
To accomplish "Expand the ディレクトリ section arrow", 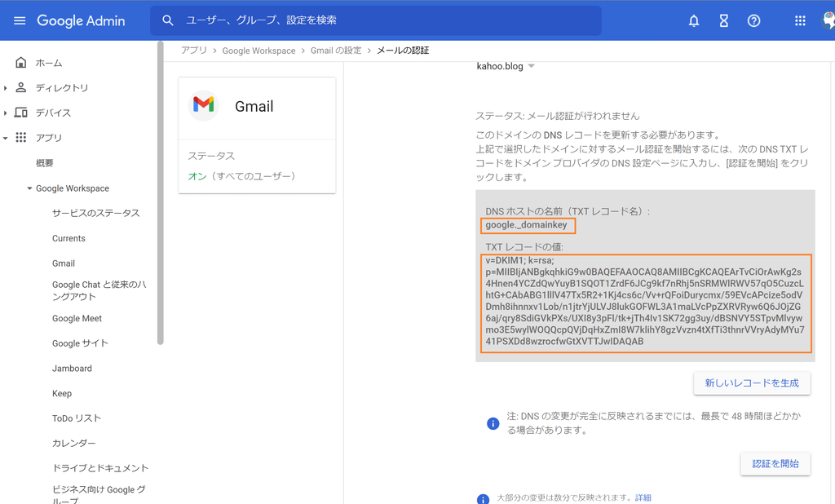I will (x=6, y=88).
